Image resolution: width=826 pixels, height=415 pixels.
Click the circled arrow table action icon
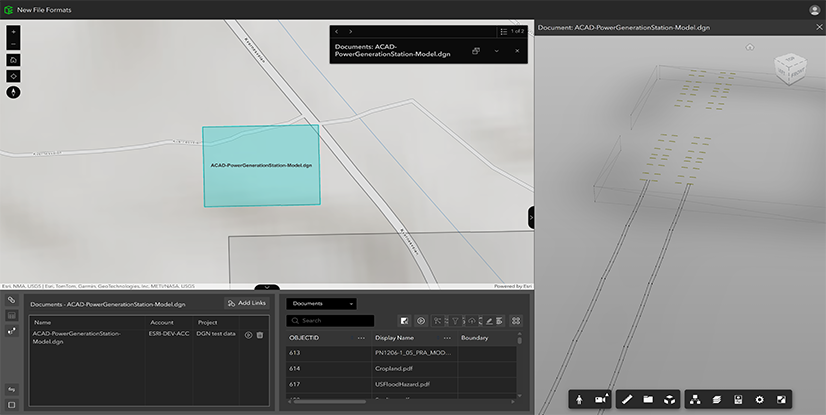pyautogui.click(x=421, y=320)
